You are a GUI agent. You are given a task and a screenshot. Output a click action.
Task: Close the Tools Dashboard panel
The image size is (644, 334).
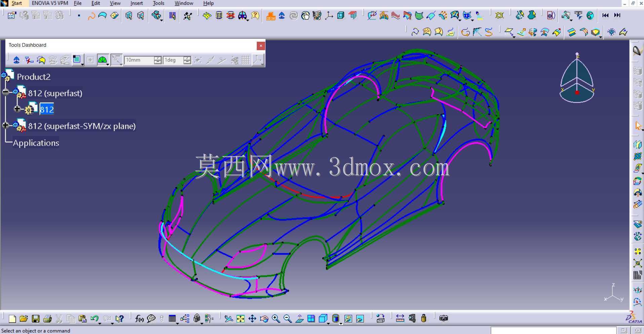point(261,46)
